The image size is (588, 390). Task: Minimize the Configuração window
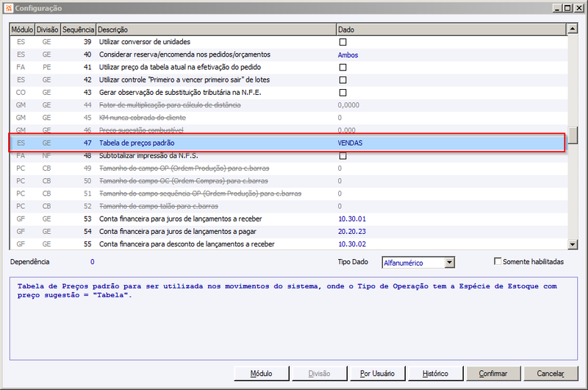click(x=558, y=8)
